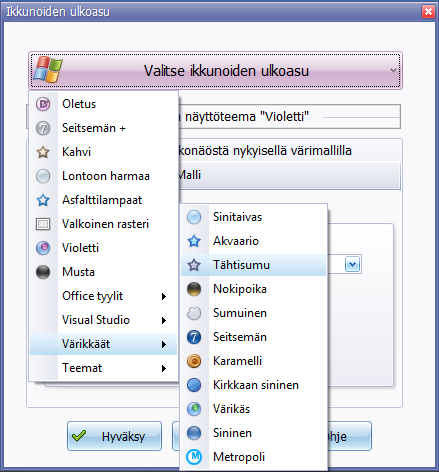The height and width of the screenshot is (472, 439).
Task: Expand the Office tyylit submenu
Action: point(103,296)
